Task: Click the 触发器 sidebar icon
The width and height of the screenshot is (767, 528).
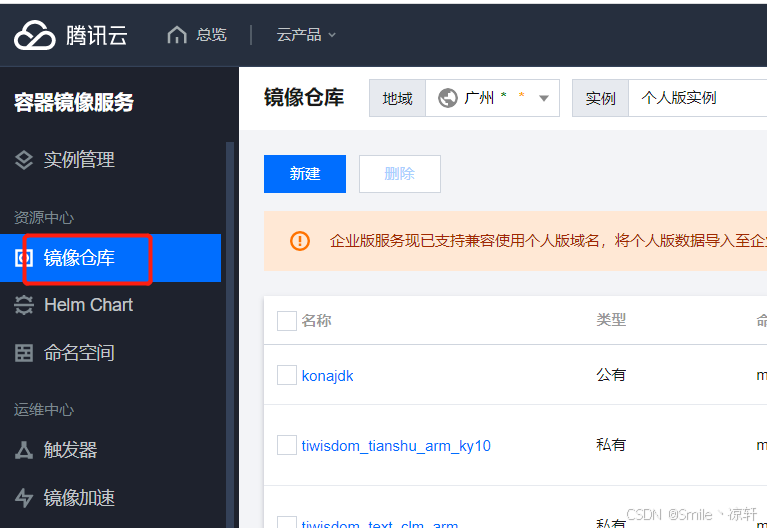Action: click(24, 450)
